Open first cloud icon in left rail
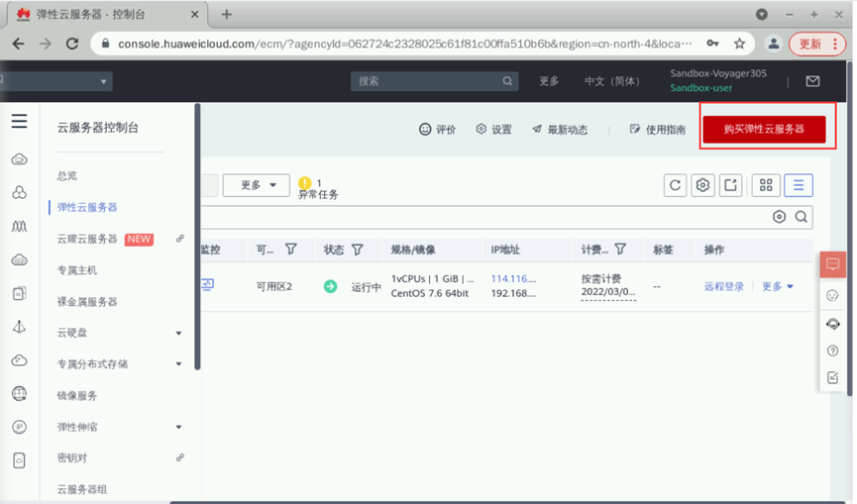Image resolution: width=857 pixels, height=504 pixels. coord(19,159)
